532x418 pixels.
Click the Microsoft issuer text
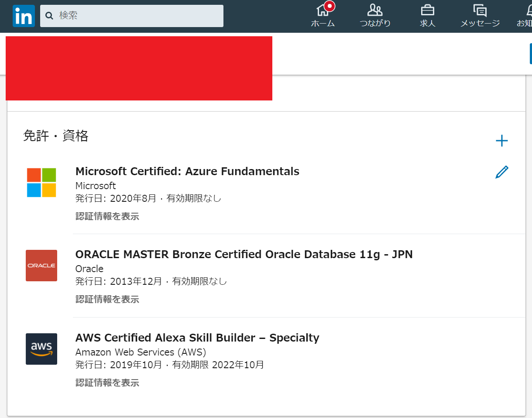click(x=96, y=186)
